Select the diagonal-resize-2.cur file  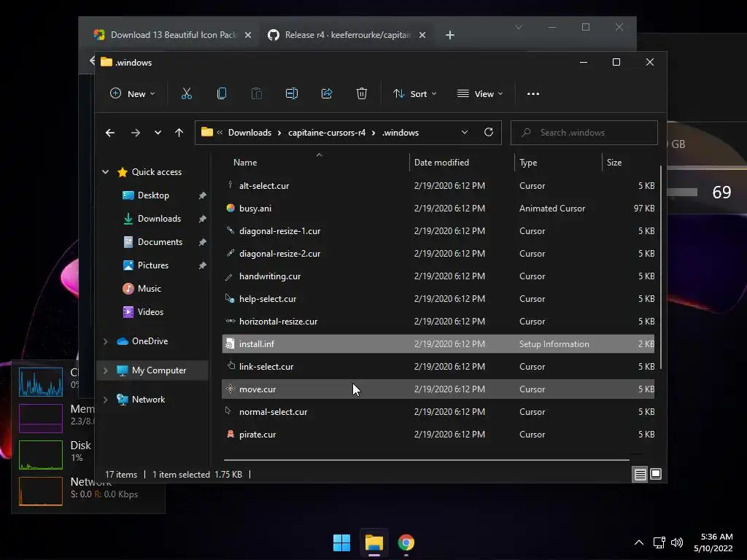click(x=438, y=253)
